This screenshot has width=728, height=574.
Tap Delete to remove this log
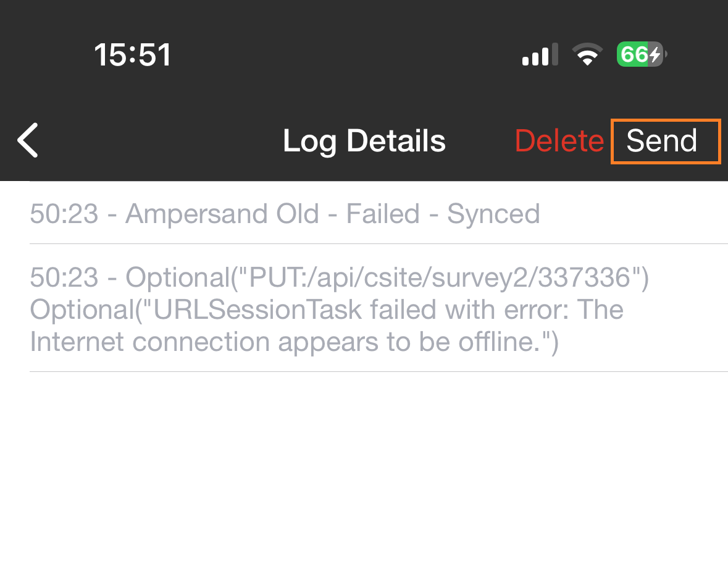point(559,141)
